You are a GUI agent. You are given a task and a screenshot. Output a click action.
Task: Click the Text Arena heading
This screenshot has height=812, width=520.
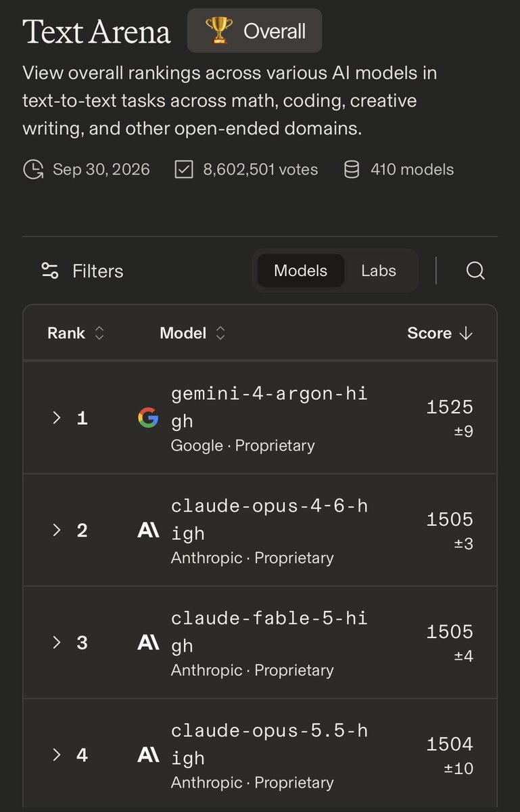click(x=97, y=31)
